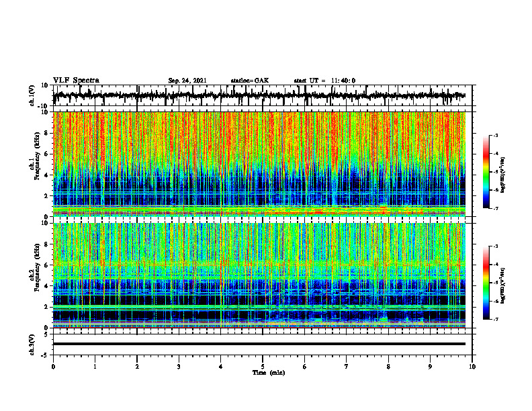Click the log(PSD) label beside ch.2 color bar
Screen dimensions: 532x411
pos(504,285)
